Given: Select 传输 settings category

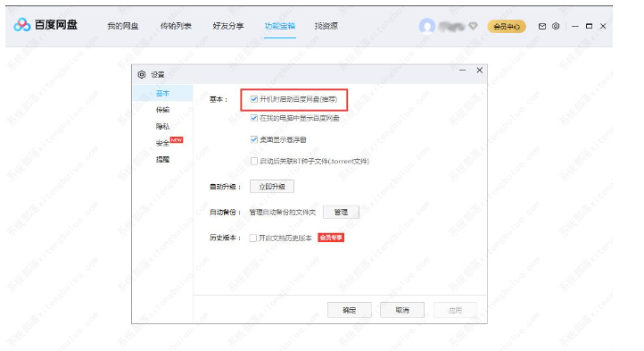Looking at the screenshot, I should [x=162, y=110].
